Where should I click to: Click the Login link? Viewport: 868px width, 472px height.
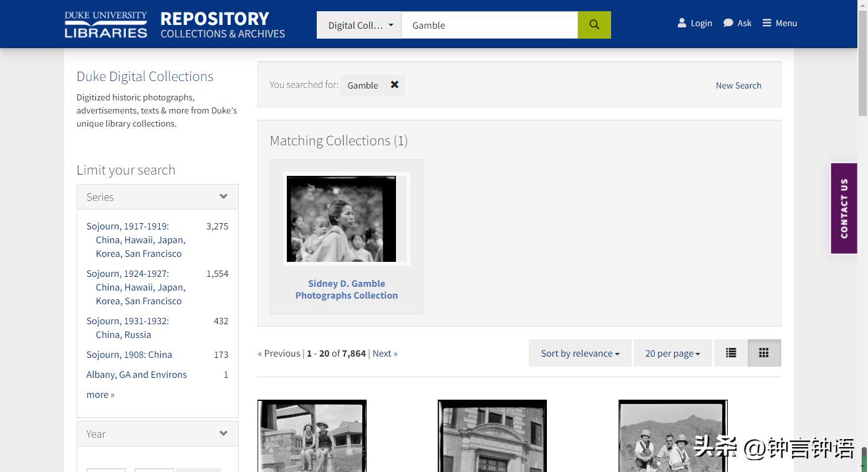[695, 23]
